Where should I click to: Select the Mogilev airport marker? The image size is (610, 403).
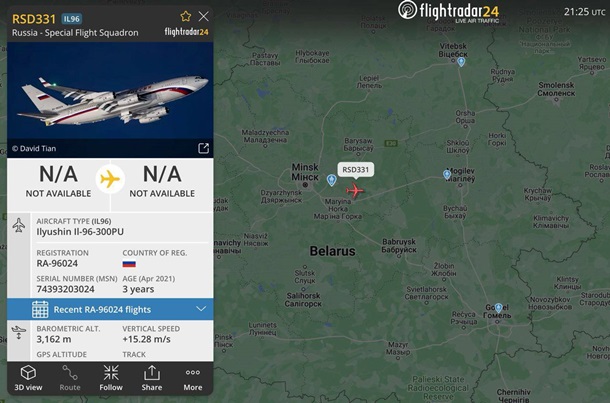447,174
